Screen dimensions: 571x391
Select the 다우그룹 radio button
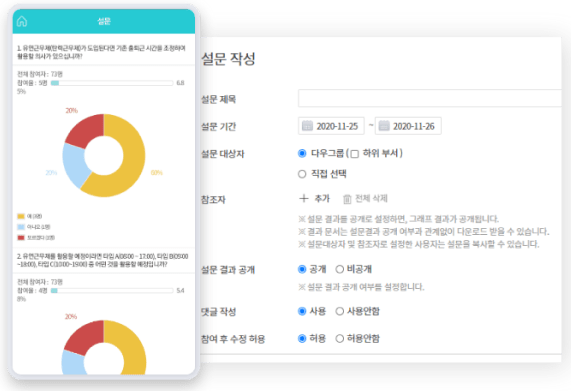click(x=302, y=153)
